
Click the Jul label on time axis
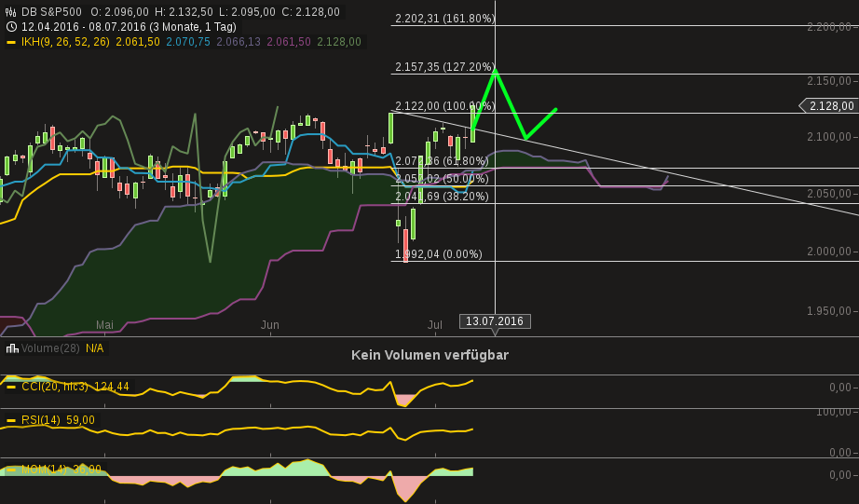[x=435, y=325]
